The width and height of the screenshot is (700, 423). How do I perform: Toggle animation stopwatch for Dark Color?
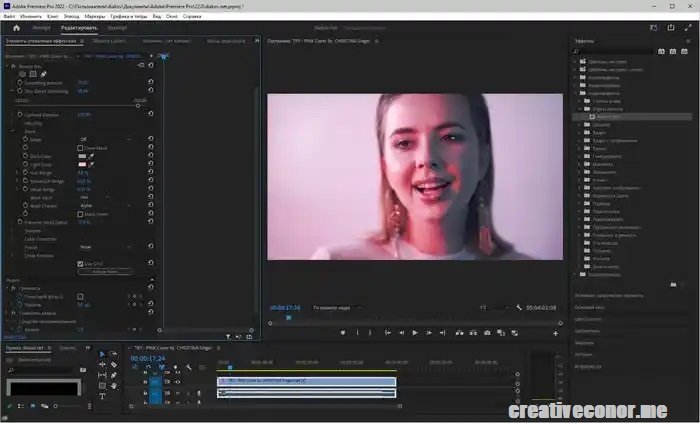[25, 156]
